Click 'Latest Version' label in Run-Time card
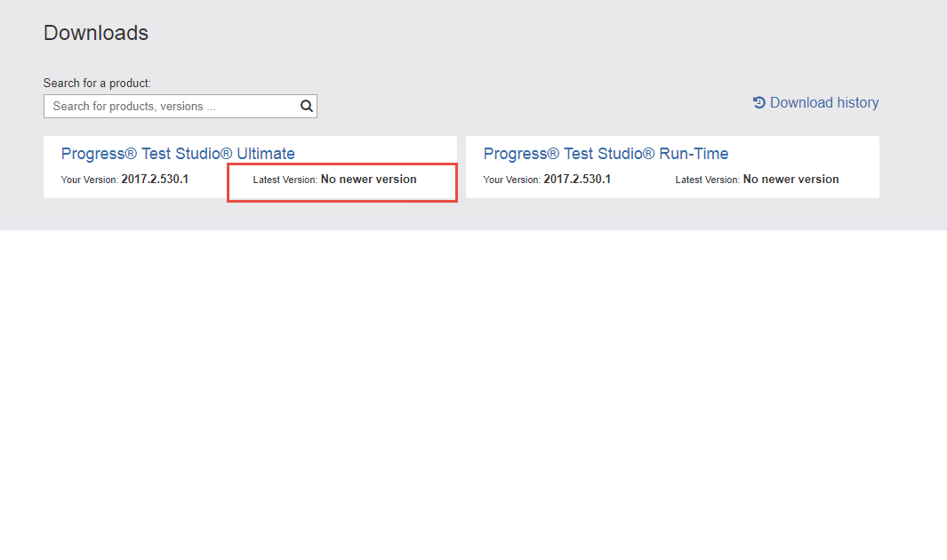Image resolution: width=947 pixels, height=560 pixels. tap(707, 180)
